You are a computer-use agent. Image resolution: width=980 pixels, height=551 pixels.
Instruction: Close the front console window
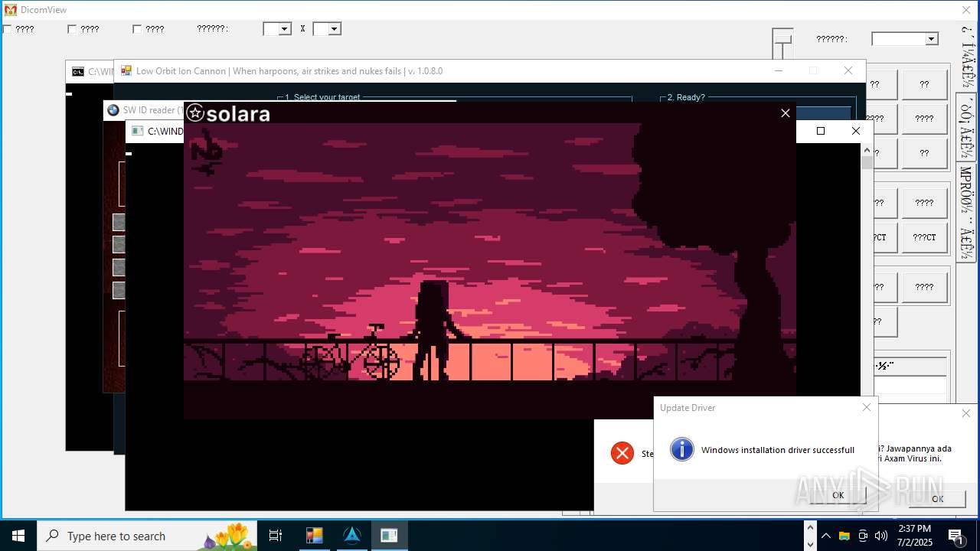pyautogui.click(x=856, y=131)
